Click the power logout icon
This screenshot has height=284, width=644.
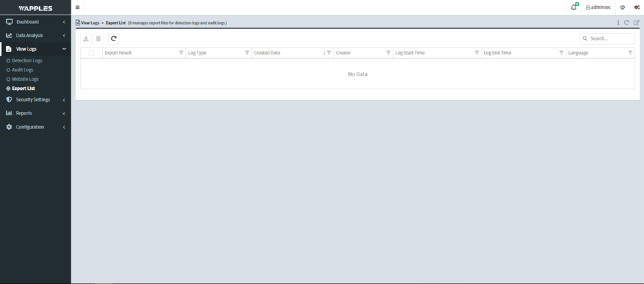point(622,8)
